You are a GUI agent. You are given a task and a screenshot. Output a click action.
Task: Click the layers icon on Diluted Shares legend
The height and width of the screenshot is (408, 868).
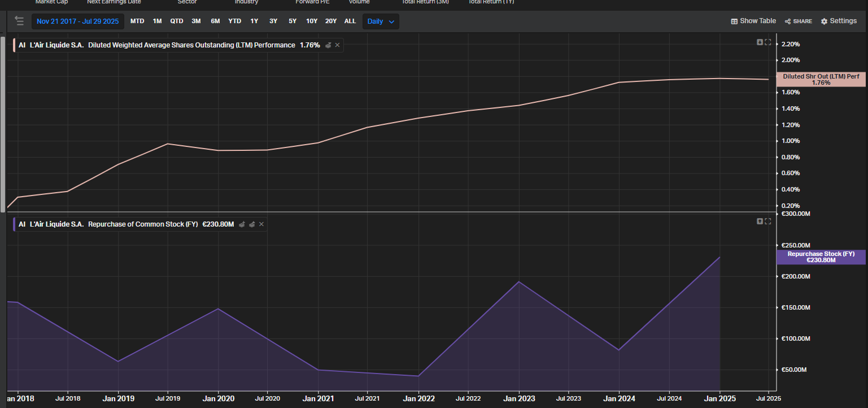[328, 45]
